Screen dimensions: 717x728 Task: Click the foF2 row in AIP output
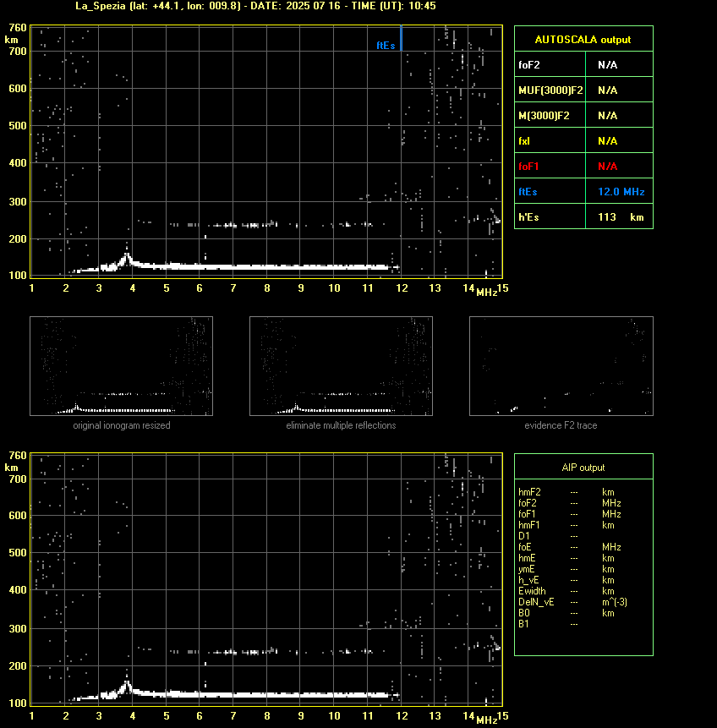pyautogui.click(x=570, y=503)
